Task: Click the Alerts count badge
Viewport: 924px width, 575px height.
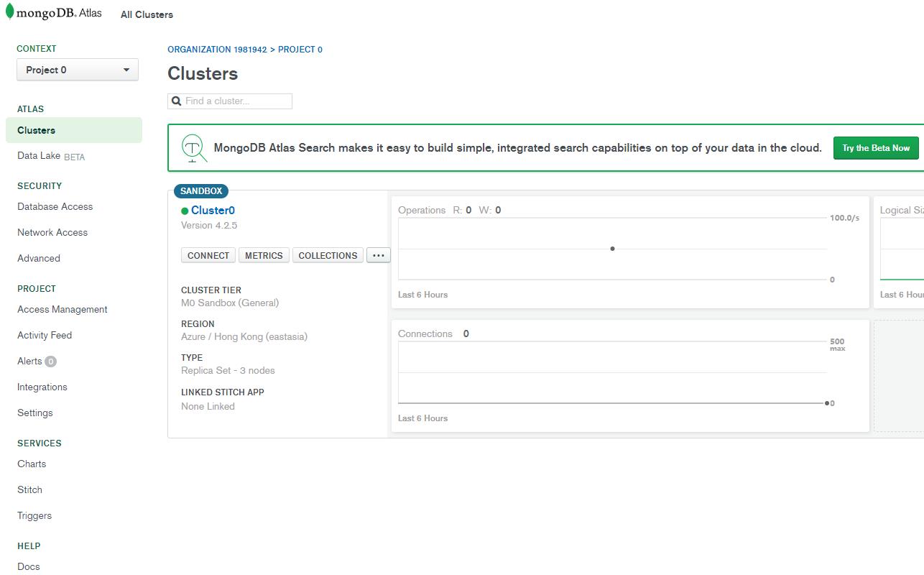Action: pos(50,362)
